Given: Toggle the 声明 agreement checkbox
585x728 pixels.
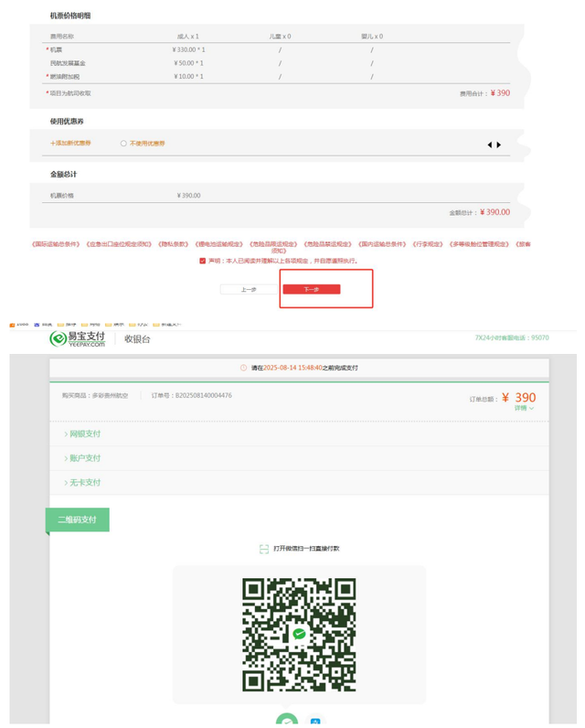Looking at the screenshot, I should (x=202, y=261).
